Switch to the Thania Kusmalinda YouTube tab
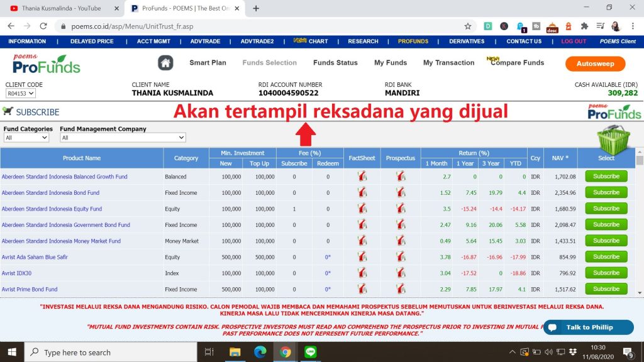 click(x=60, y=8)
